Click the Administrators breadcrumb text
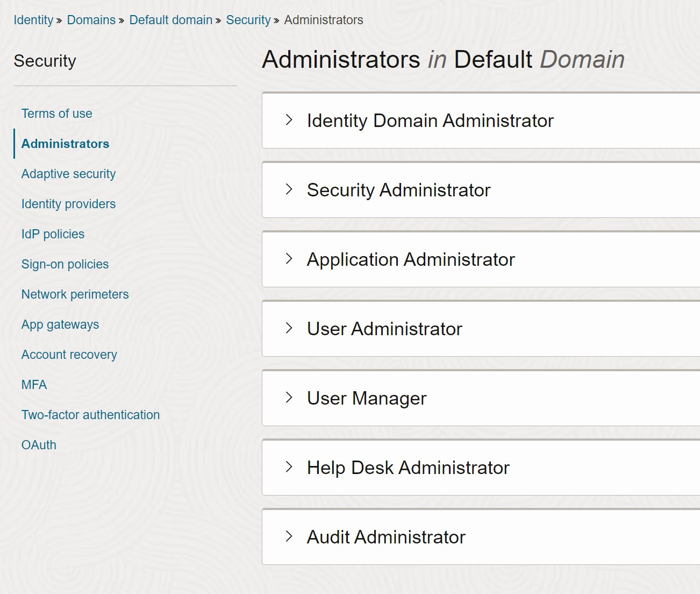 (324, 20)
